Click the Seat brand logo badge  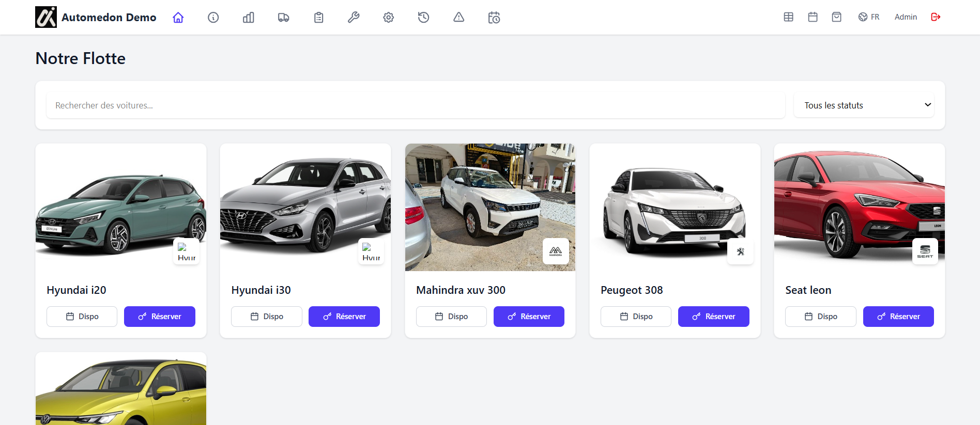coord(925,251)
